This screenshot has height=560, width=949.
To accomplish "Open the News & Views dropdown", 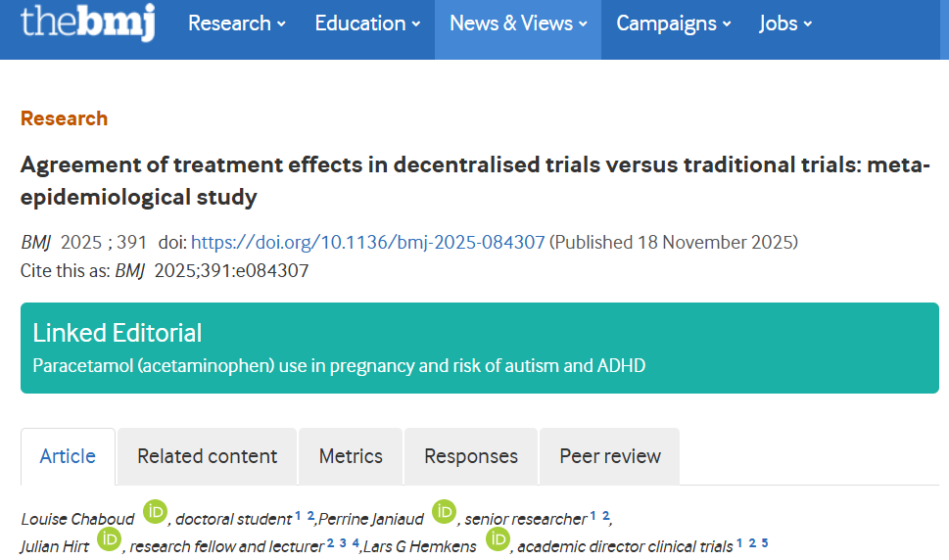I will [518, 23].
